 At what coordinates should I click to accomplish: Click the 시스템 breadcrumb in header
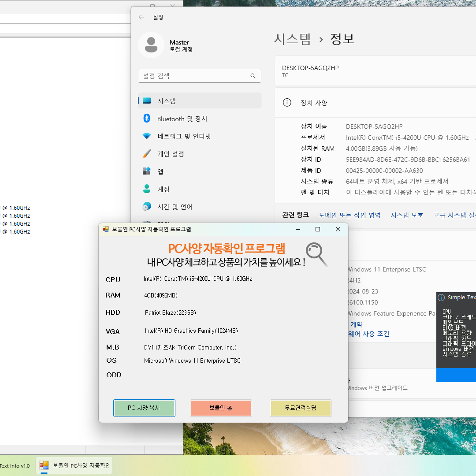pos(292,39)
